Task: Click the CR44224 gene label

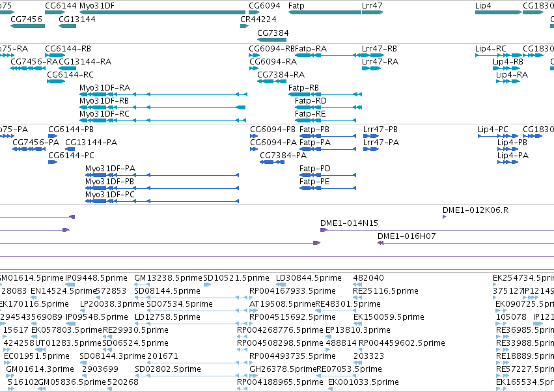Action: point(258,19)
